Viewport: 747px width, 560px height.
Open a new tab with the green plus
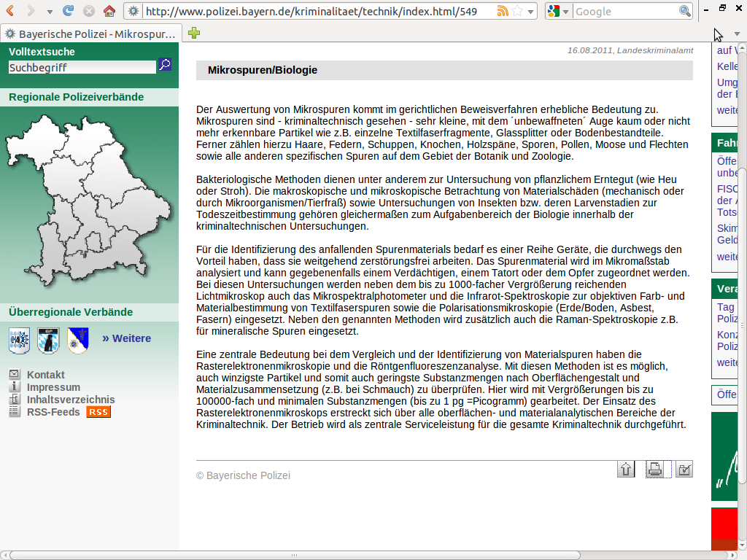[x=194, y=33]
